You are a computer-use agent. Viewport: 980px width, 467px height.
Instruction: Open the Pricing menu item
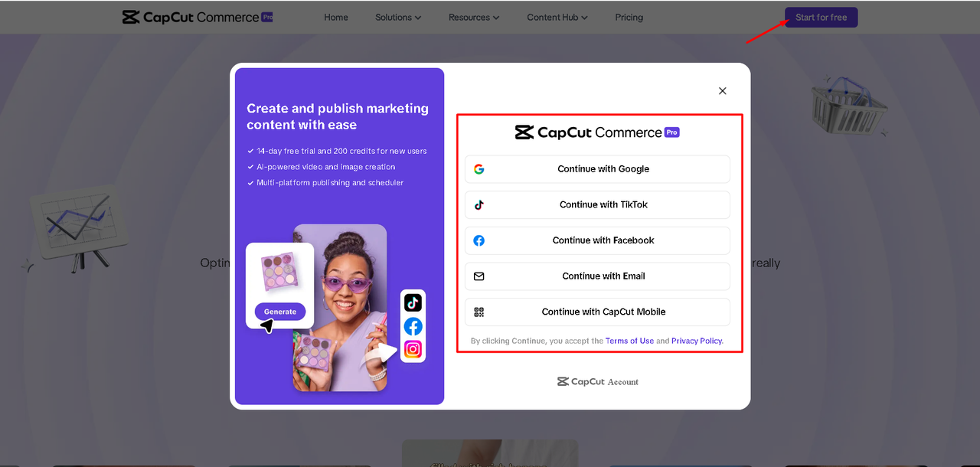pyautogui.click(x=629, y=17)
